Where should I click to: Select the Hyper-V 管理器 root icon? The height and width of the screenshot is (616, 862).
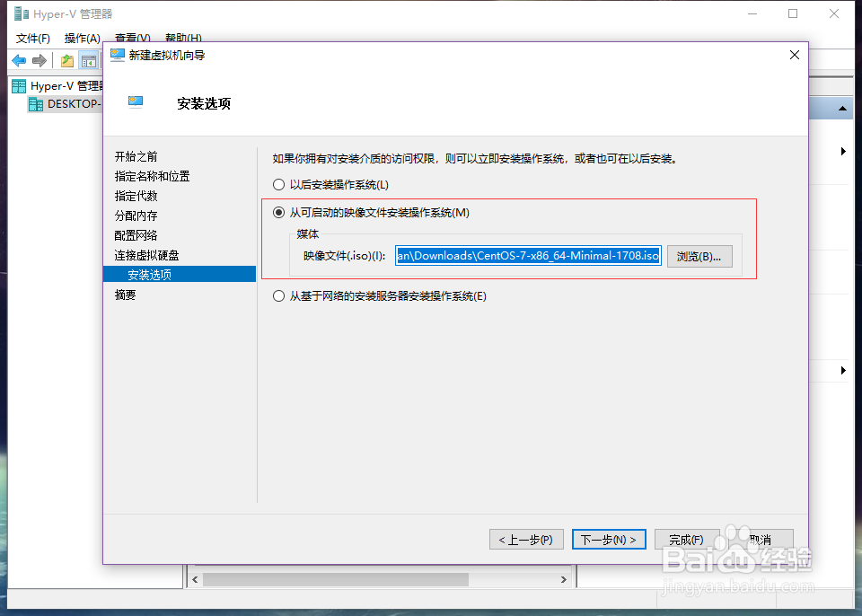(x=18, y=85)
